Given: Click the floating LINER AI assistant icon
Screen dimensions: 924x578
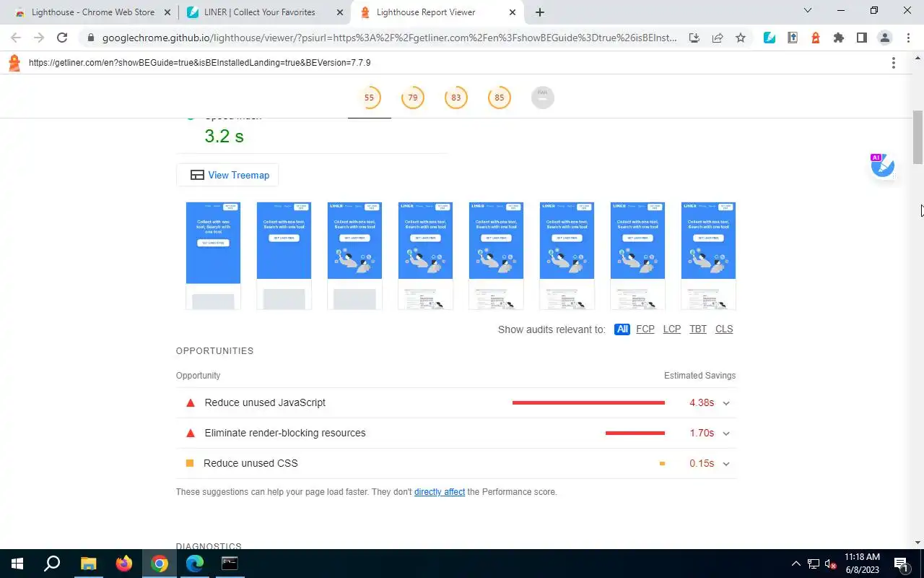Looking at the screenshot, I should click(x=882, y=165).
